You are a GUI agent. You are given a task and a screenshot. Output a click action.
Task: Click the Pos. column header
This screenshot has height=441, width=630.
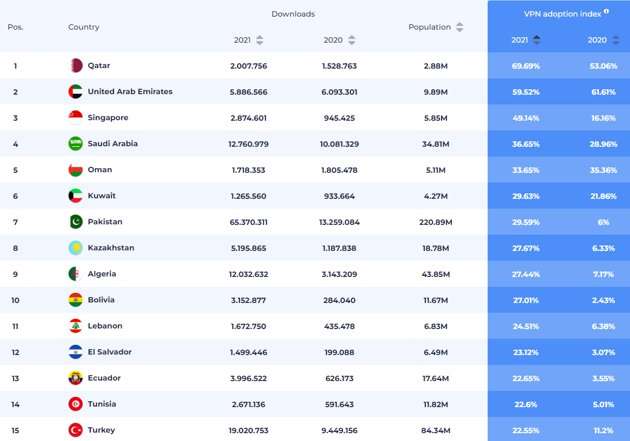[15, 27]
